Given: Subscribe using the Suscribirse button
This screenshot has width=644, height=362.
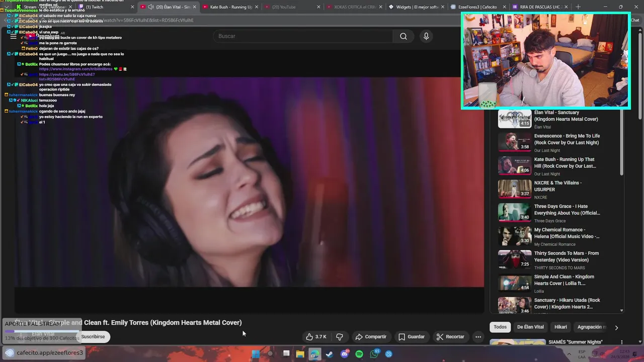Looking at the screenshot, I should point(93,337).
